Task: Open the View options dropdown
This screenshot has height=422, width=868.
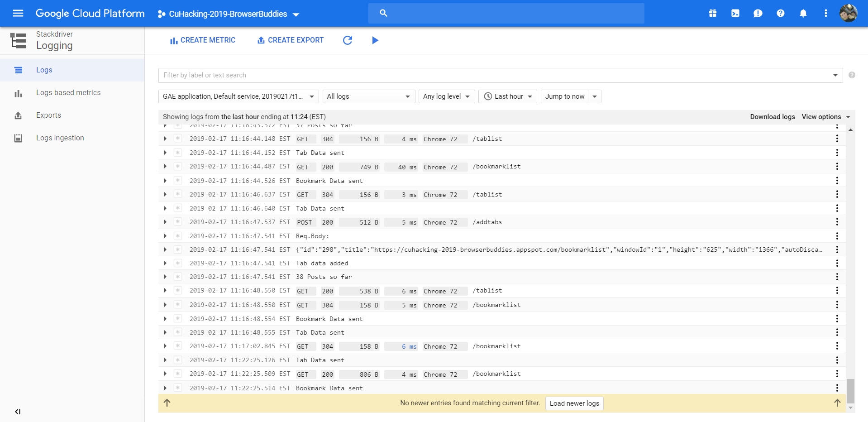Action: pyautogui.click(x=826, y=117)
